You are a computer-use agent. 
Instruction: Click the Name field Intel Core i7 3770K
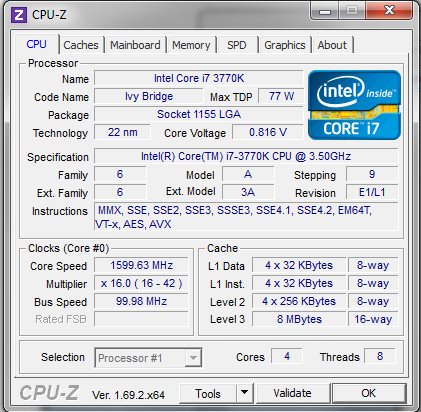click(x=199, y=78)
